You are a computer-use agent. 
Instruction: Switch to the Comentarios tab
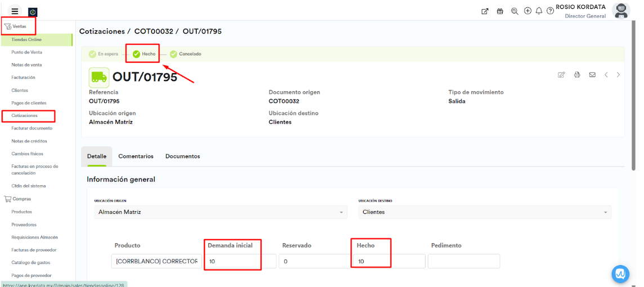click(136, 156)
